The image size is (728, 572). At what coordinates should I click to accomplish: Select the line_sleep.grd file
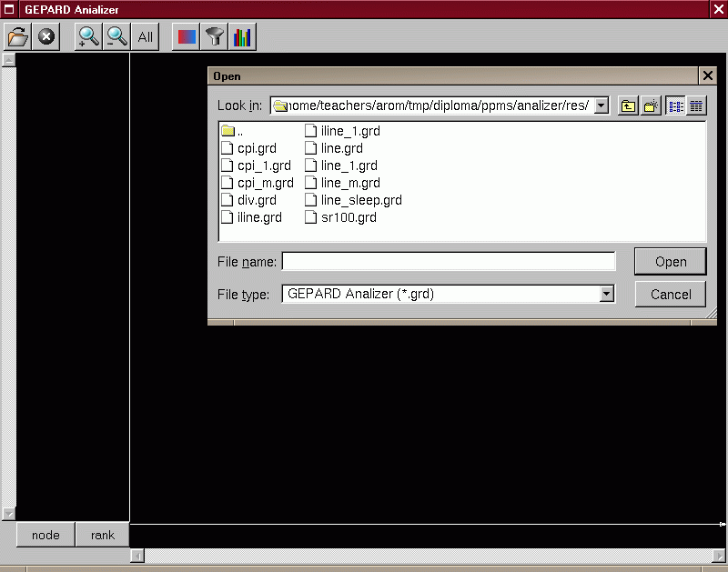tap(360, 200)
